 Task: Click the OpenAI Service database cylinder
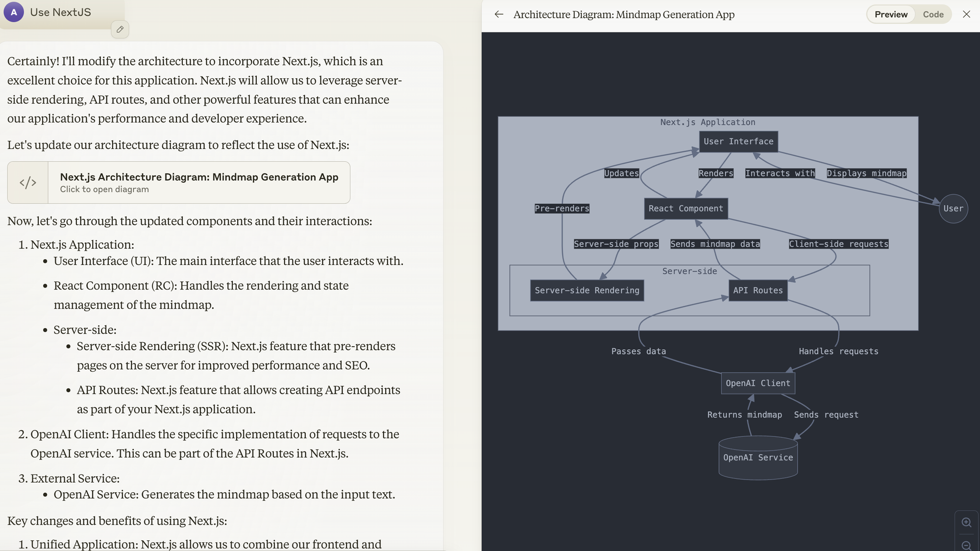click(758, 457)
